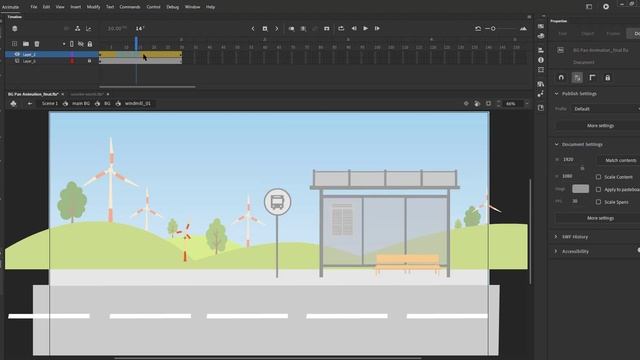Add a new layer in timeline

click(15, 44)
